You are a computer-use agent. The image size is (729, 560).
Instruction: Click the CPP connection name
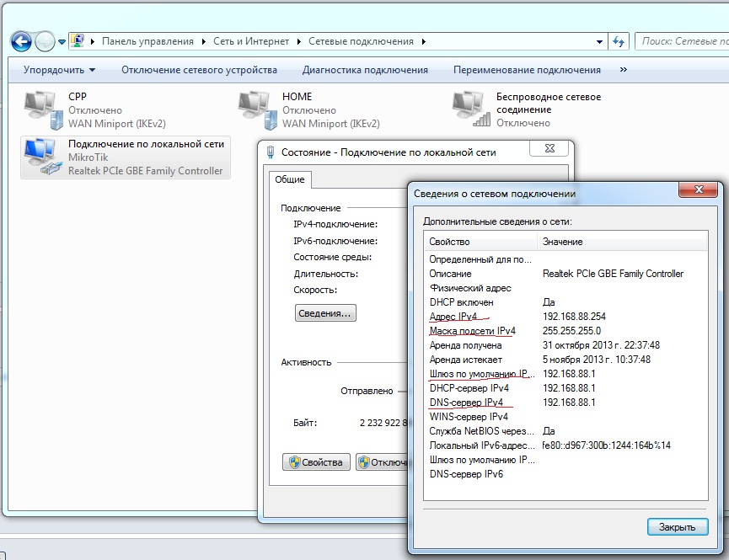coord(78,97)
